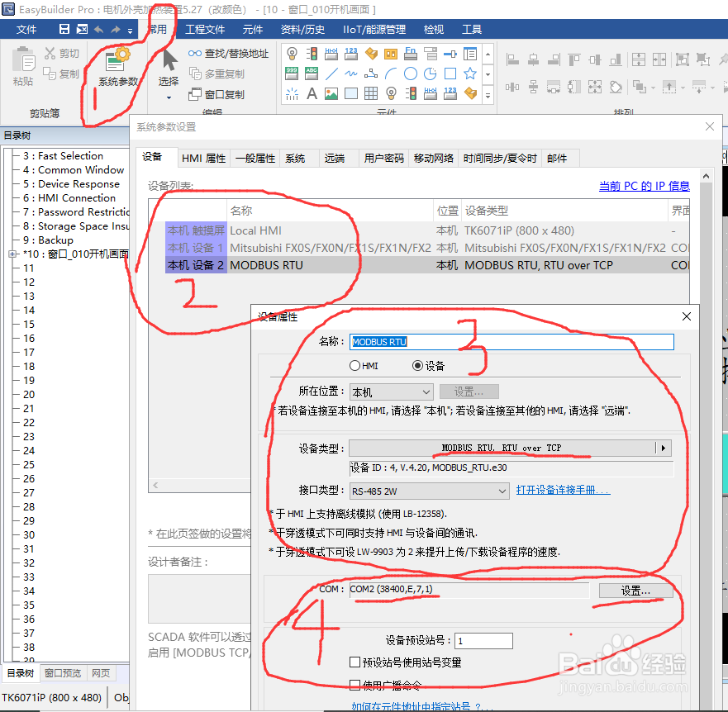This screenshot has height=712, width=728.
Task: Switch to 资料/历史 ribbon tab
Action: (302, 29)
